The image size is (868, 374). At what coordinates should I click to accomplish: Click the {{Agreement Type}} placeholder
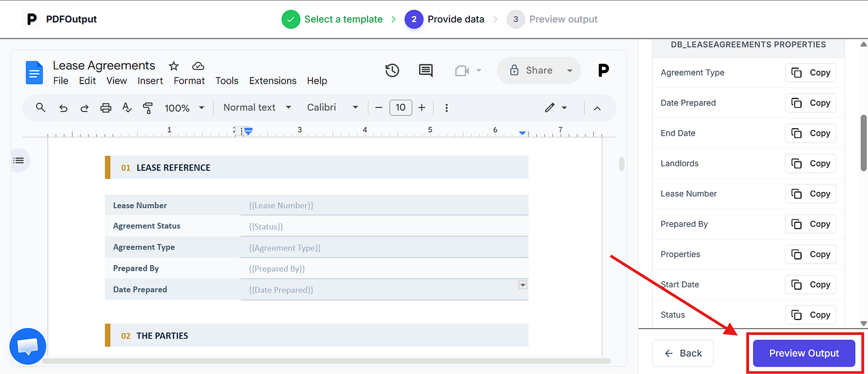[x=285, y=248]
